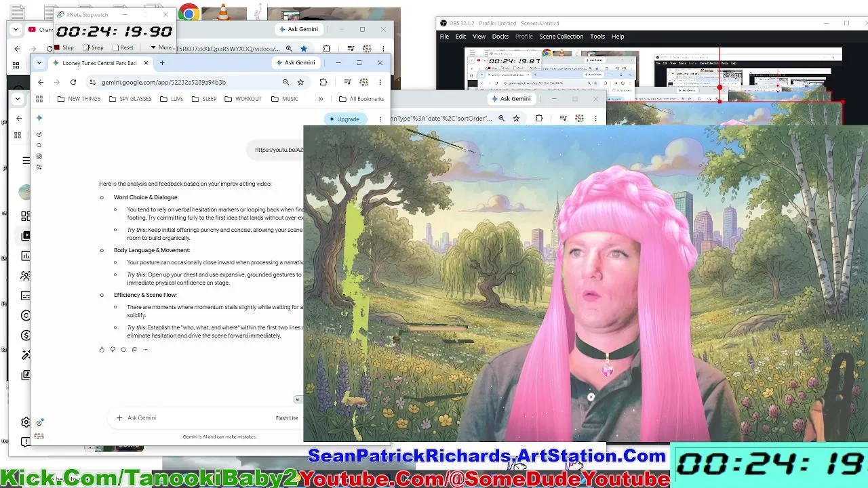The height and width of the screenshot is (488, 868).
Task: Open search chats in Gemini sidebar
Action: tap(39, 145)
